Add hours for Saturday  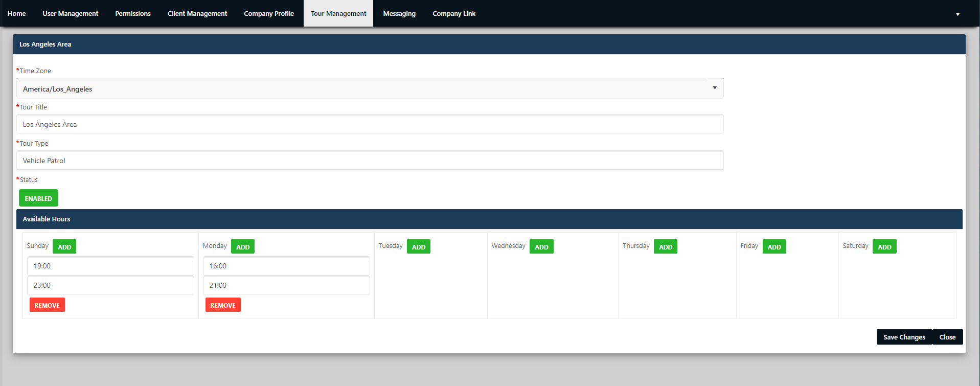point(884,247)
